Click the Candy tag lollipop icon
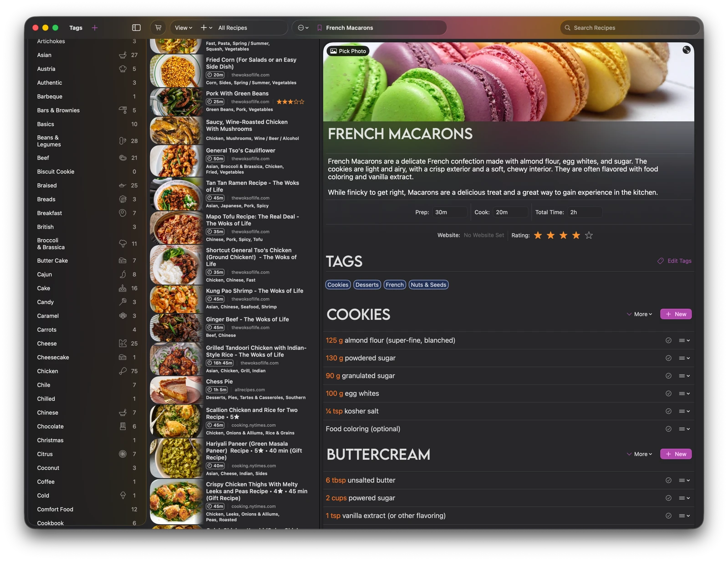The width and height of the screenshot is (728, 561). [122, 302]
